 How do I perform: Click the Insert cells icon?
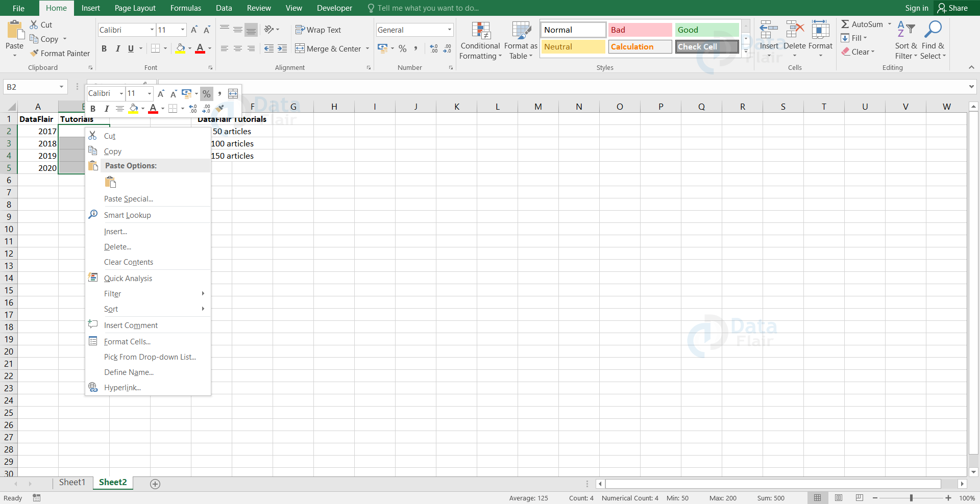click(769, 31)
